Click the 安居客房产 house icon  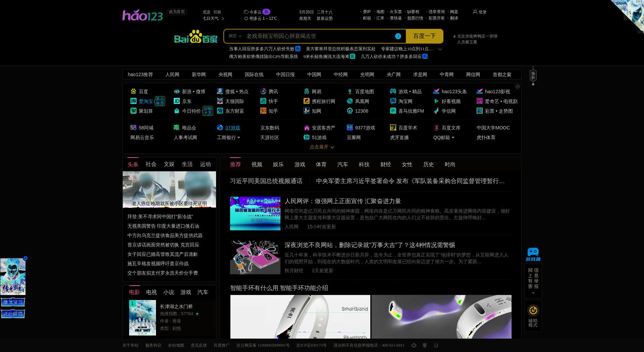(307, 127)
